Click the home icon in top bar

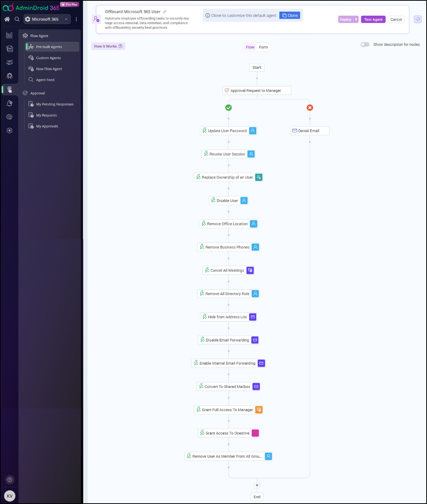coord(7,19)
